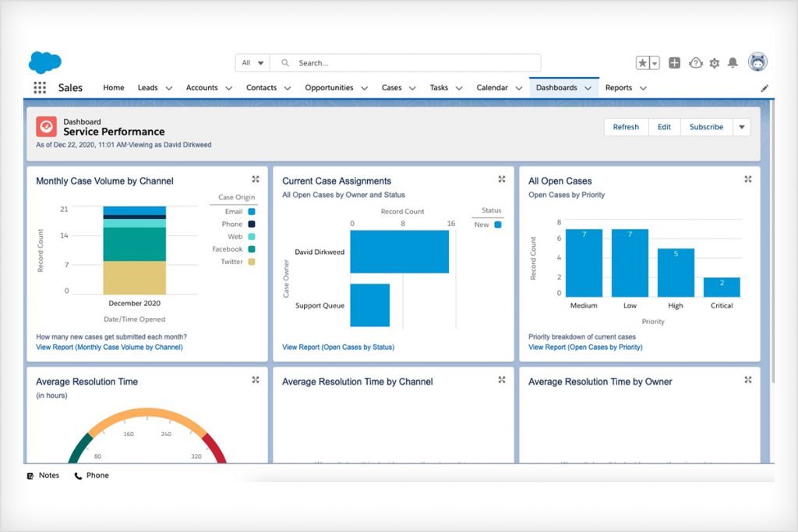Image resolution: width=798 pixels, height=532 pixels.
Task: Open the App Launcher grid icon
Action: pos(40,88)
